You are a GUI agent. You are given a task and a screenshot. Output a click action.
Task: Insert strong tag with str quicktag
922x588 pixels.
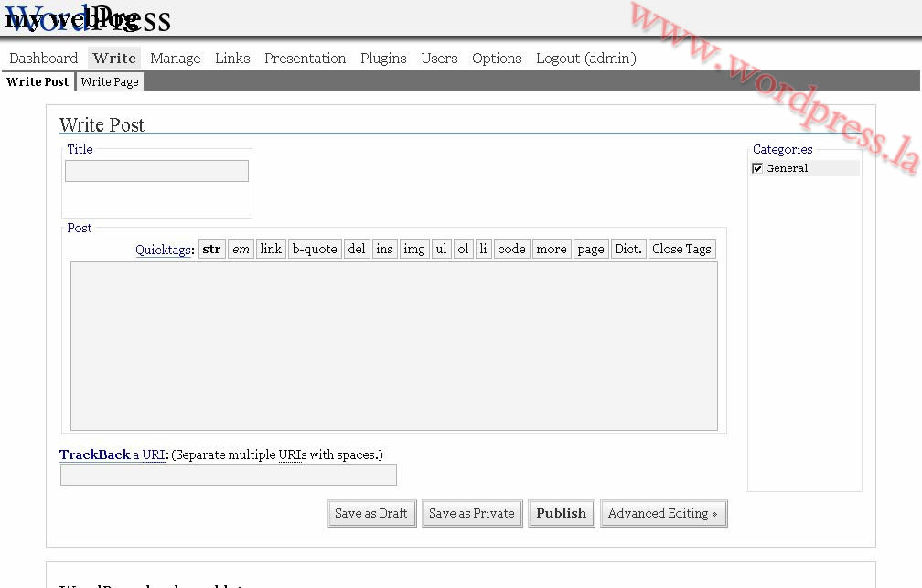[211, 249]
